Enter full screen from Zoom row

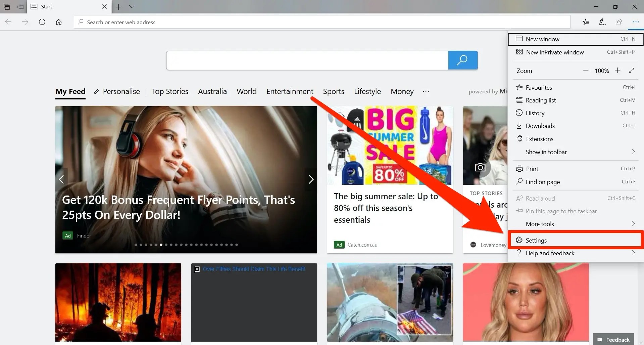pyautogui.click(x=631, y=70)
